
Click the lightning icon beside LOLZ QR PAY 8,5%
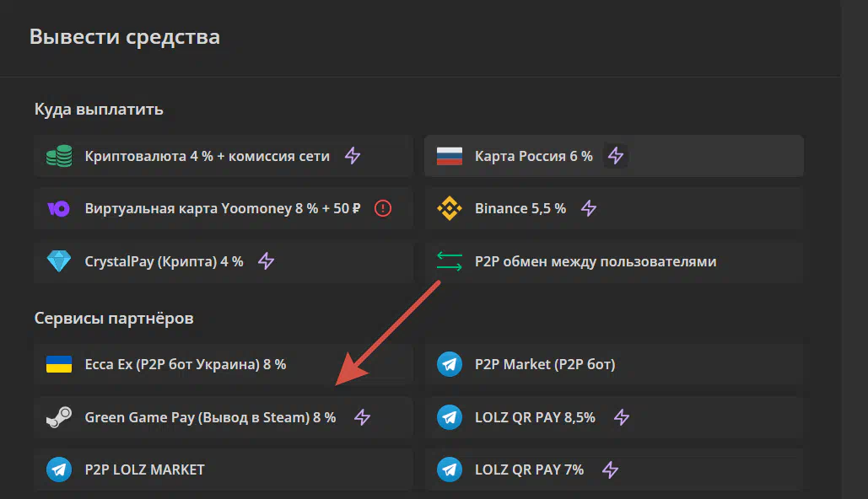point(622,417)
